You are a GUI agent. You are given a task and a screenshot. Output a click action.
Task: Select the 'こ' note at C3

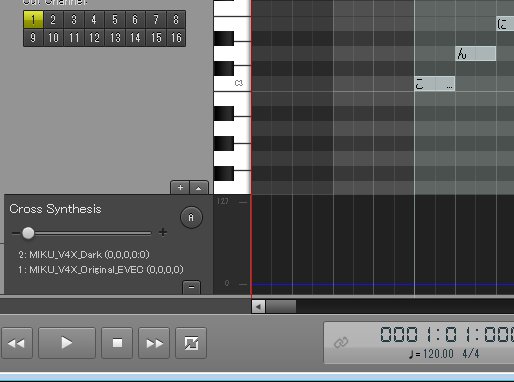click(x=435, y=84)
